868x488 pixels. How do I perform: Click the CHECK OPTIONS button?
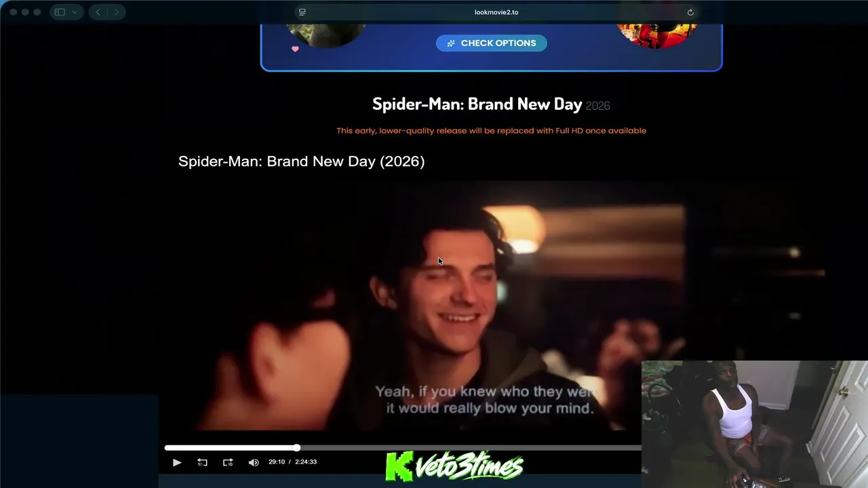coord(492,43)
